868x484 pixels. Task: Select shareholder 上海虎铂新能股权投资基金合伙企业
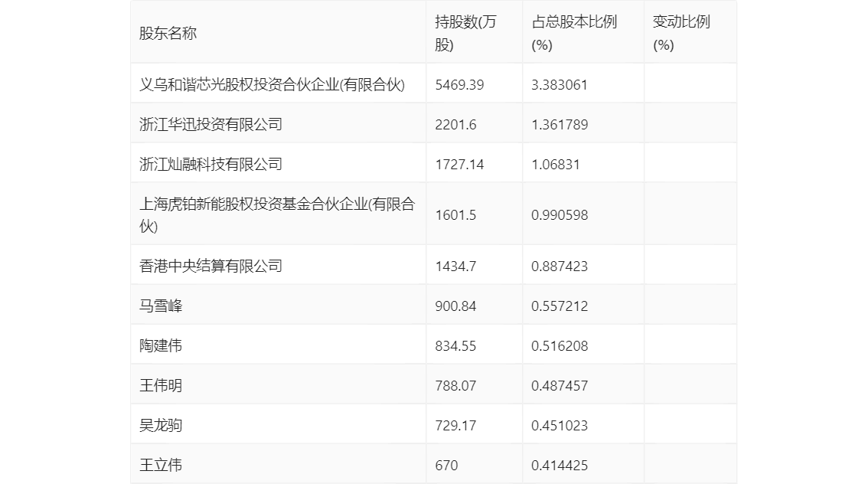pyautogui.click(x=277, y=215)
